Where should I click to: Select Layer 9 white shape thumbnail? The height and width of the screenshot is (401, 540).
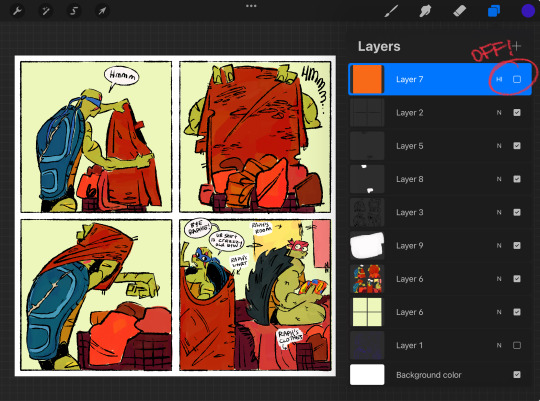[367, 245]
